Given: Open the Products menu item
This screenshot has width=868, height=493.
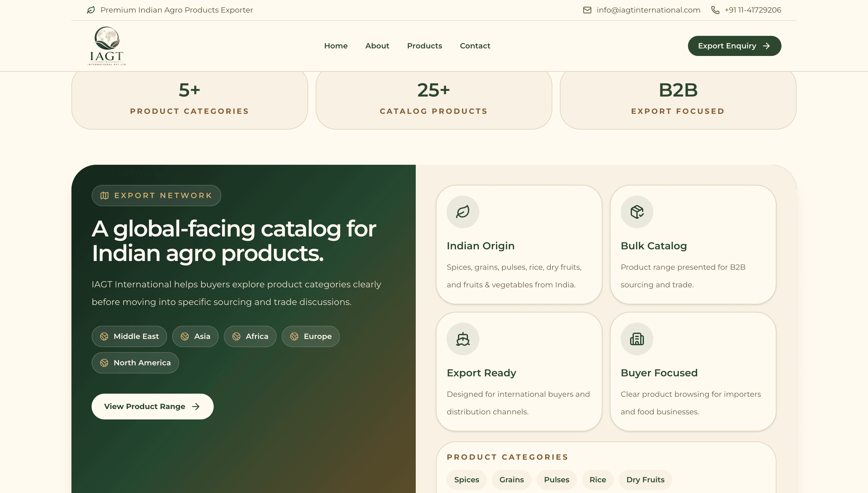Looking at the screenshot, I should 425,46.
